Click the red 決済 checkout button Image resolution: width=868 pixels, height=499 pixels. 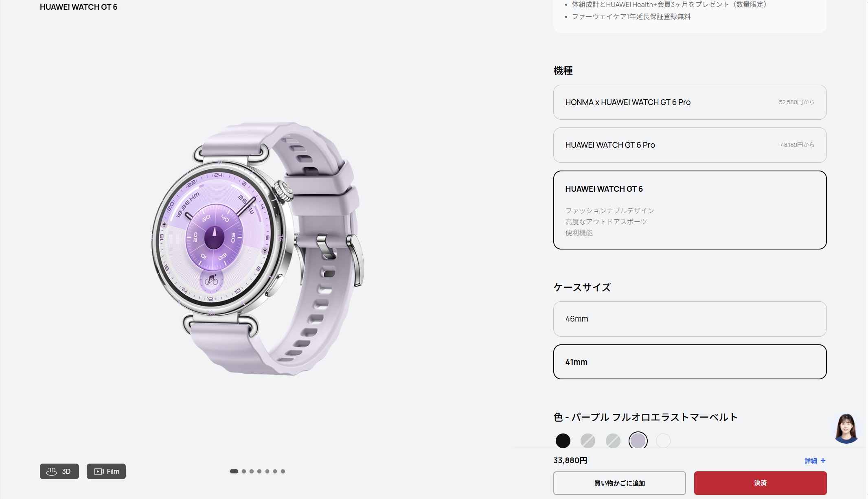[x=760, y=483]
